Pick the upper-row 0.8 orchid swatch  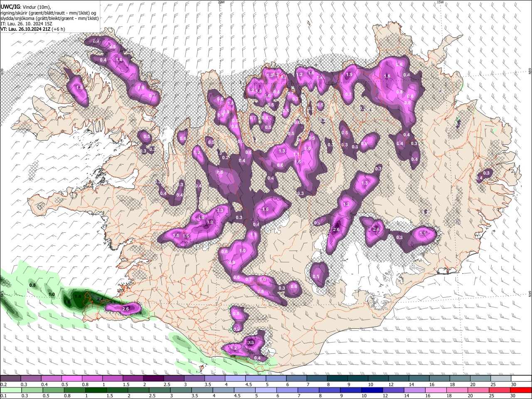(92, 379)
